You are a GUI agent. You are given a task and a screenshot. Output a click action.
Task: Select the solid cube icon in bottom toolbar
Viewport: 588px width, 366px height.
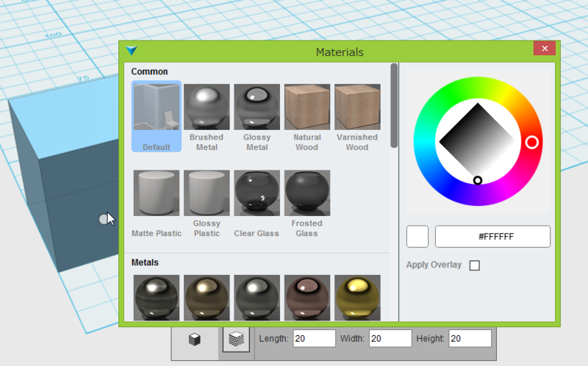(x=195, y=340)
